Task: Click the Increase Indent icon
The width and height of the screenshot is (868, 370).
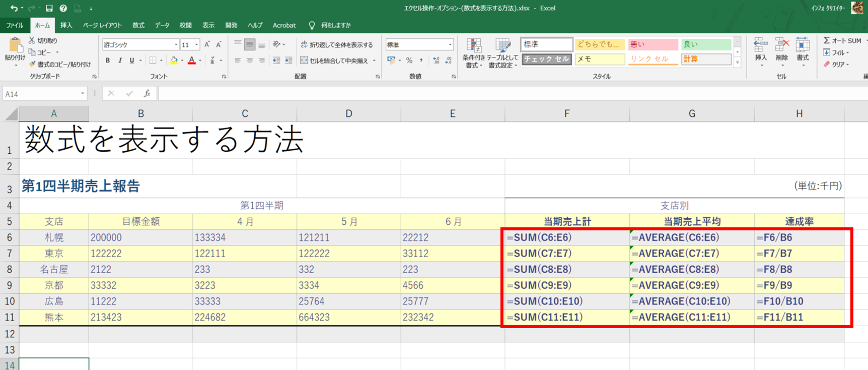Action: click(288, 60)
